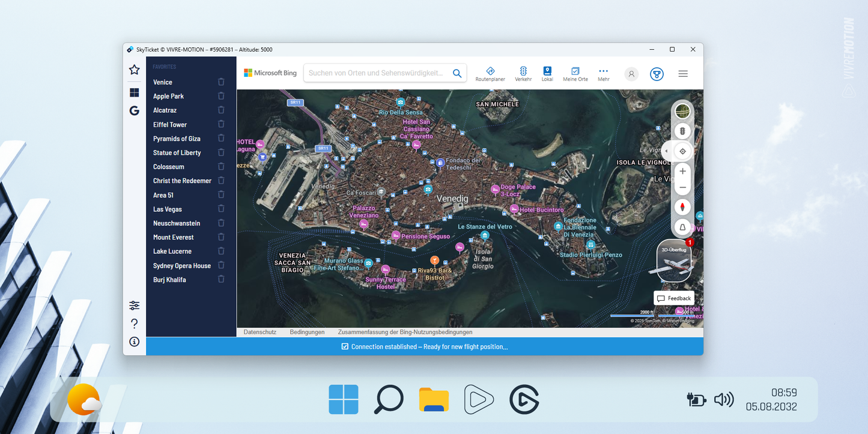Open SkyTicket settings via the sliders icon

tap(134, 305)
